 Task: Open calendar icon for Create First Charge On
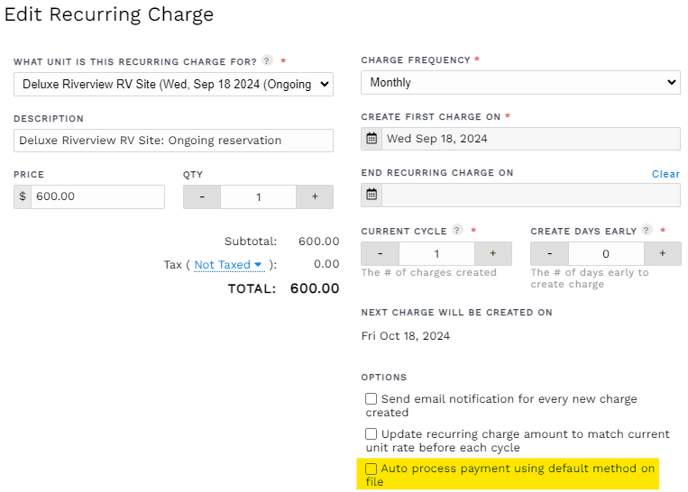[372, 139]
